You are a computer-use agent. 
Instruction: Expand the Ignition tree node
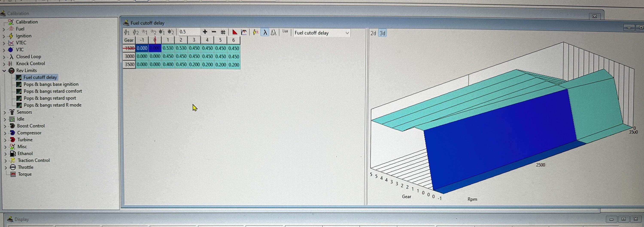4,36
